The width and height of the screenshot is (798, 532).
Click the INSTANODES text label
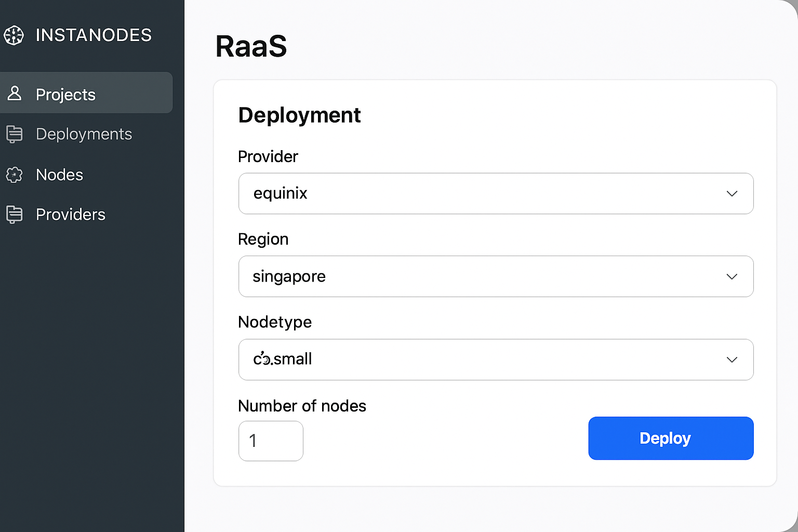tap(94, 35)
